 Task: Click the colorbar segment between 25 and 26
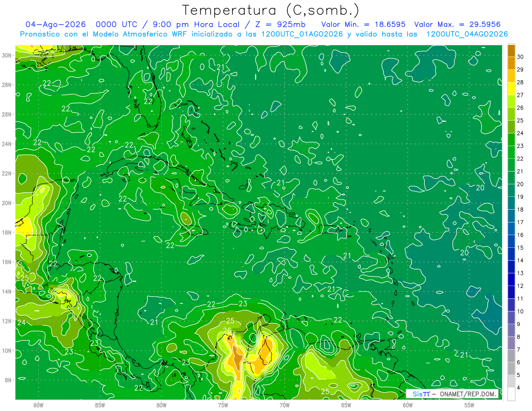click(x=511, y=114)
